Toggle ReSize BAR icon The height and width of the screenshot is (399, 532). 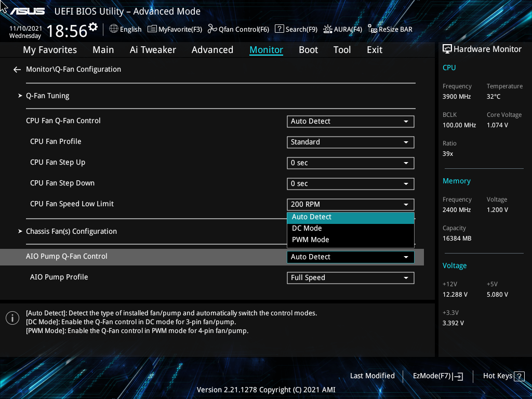[x=372, y=29]
